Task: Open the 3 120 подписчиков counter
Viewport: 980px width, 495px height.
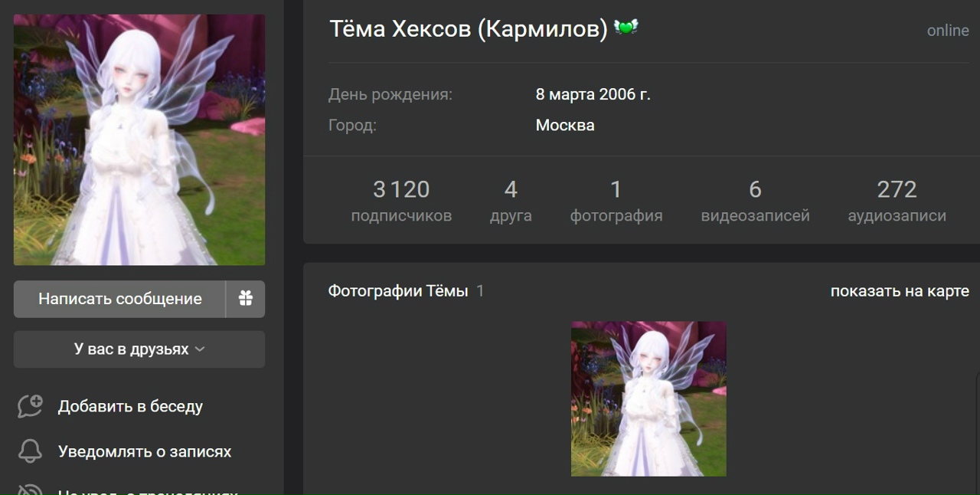Action: point(401,200)
